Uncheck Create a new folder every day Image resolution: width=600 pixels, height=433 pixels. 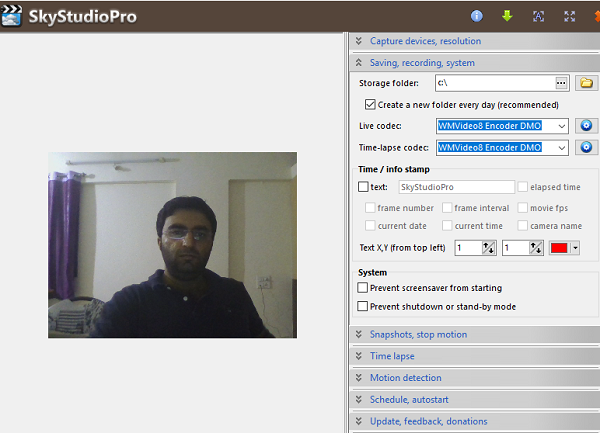370,104
